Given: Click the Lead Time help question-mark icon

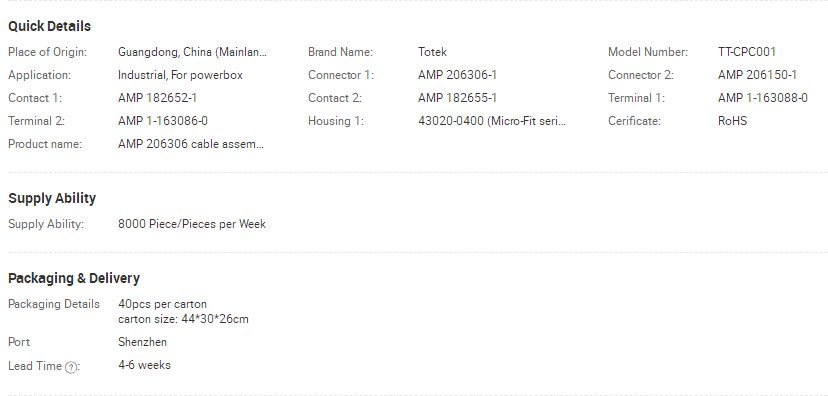Looking at the screenshot, I should click(70, 368).
